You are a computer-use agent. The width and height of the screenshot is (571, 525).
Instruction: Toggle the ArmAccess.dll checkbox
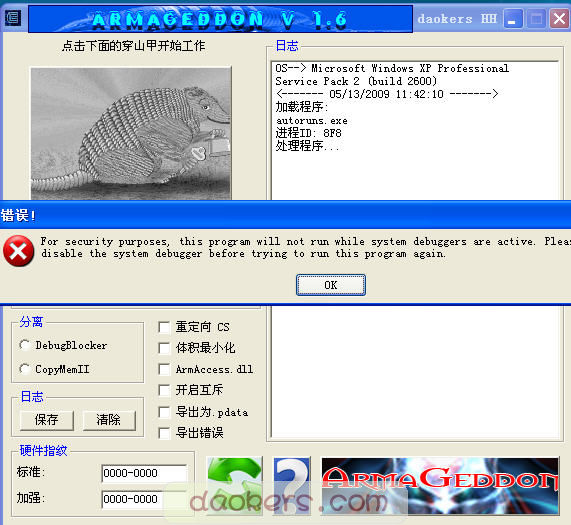point(164,369)
